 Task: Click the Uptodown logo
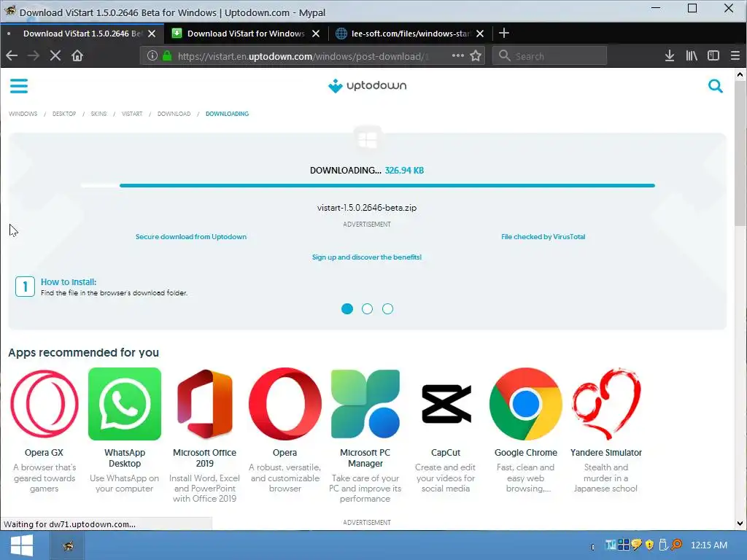(x=368, y=86)
